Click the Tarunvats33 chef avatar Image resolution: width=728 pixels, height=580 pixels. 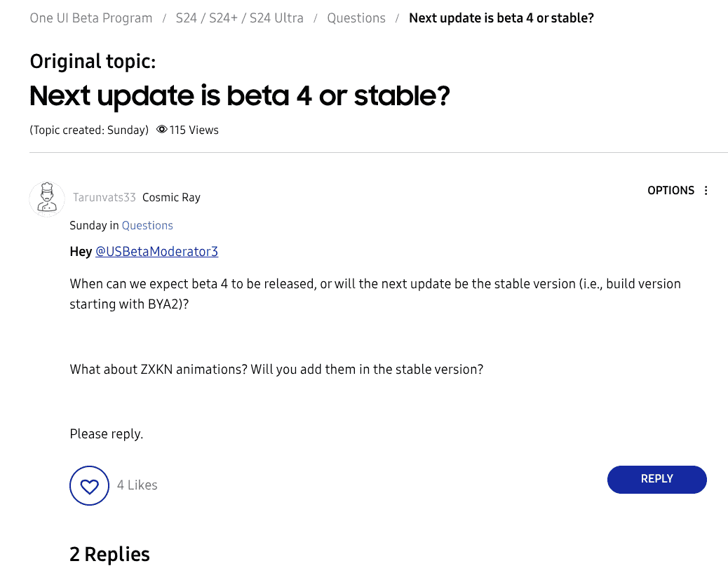pos(47,198)
